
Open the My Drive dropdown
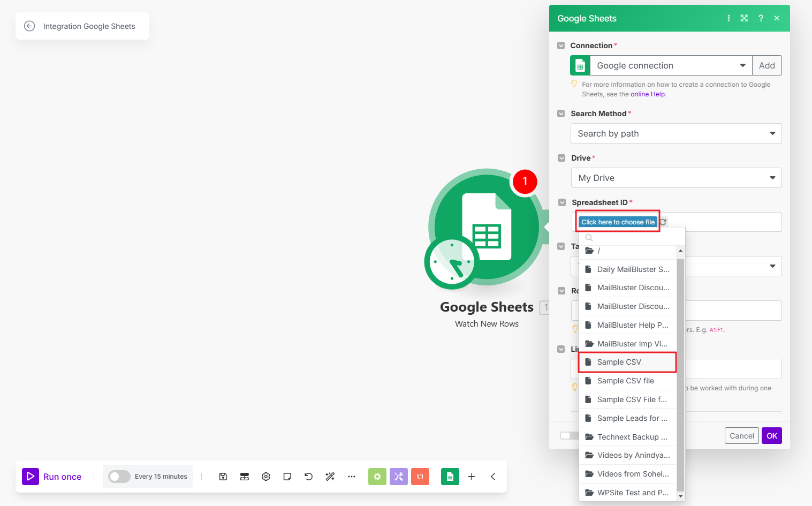coord(676,178)
